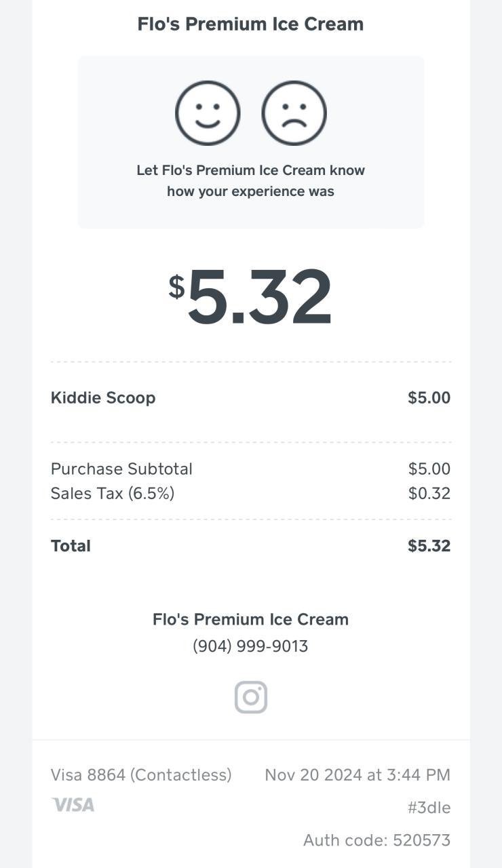
Task: Click the Nov 20 2024 timestamp
Action: click(x=358, y=774)
